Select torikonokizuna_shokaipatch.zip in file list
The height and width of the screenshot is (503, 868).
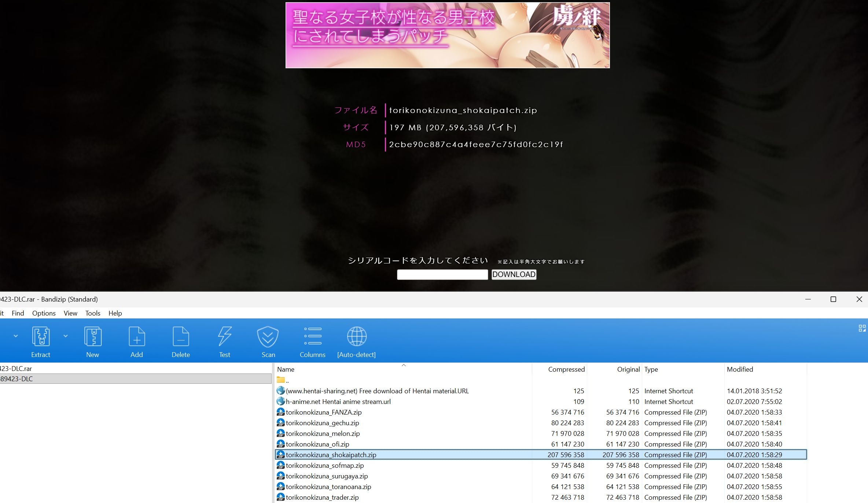click(x=541, y=455)
